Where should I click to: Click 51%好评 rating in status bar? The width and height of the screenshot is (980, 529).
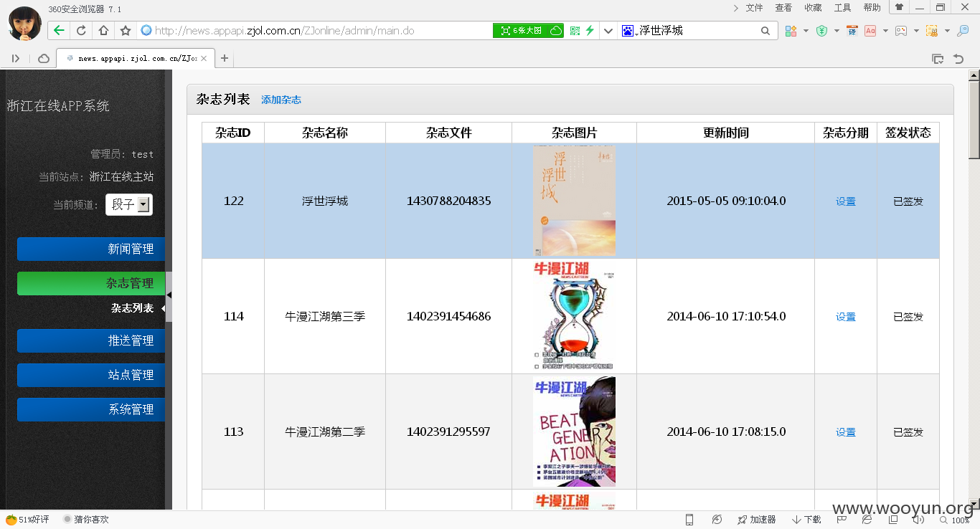pyautogui.click(x=28, y=520)
